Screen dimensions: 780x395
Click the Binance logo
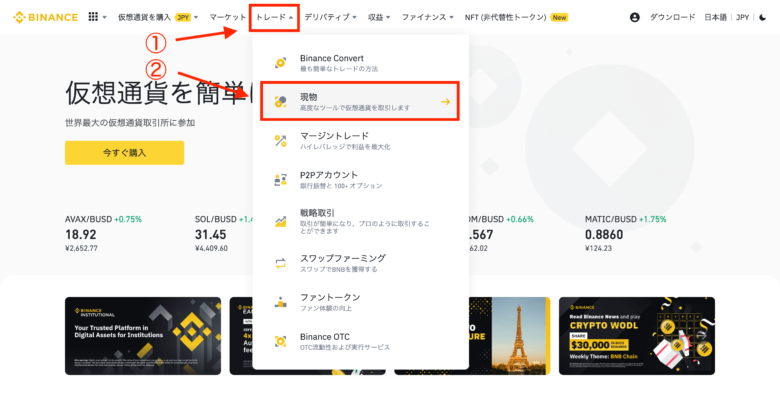point(45,17)
